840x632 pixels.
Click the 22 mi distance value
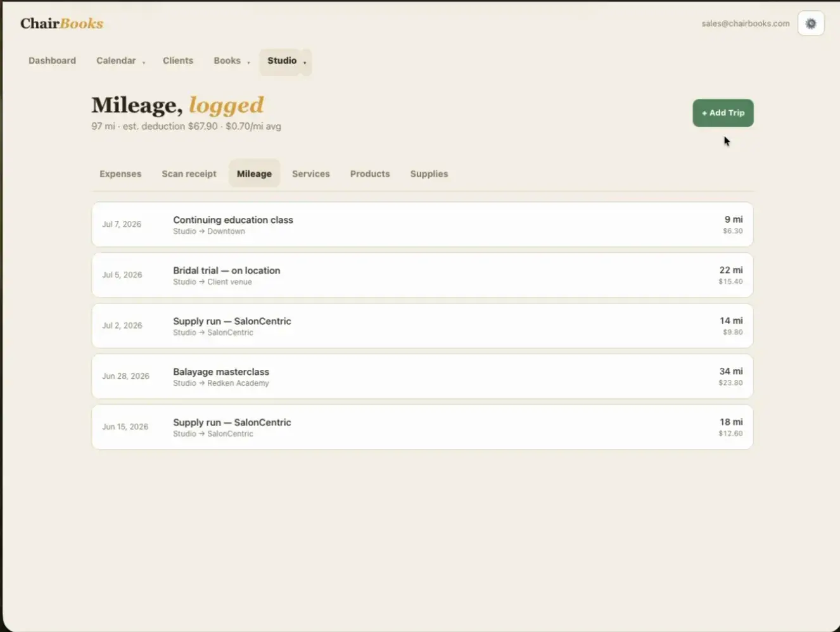click(731, 270)
